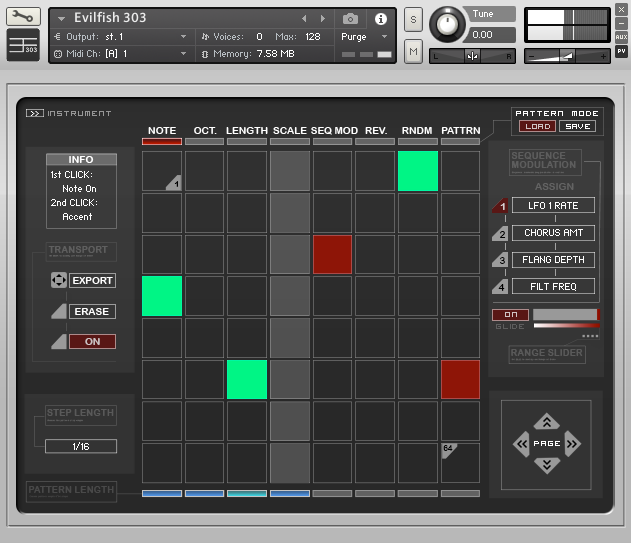The width and height of the screenshot is (631, 543).
Task: Select the next instrument preset arrow
Action: coord(322,19)
